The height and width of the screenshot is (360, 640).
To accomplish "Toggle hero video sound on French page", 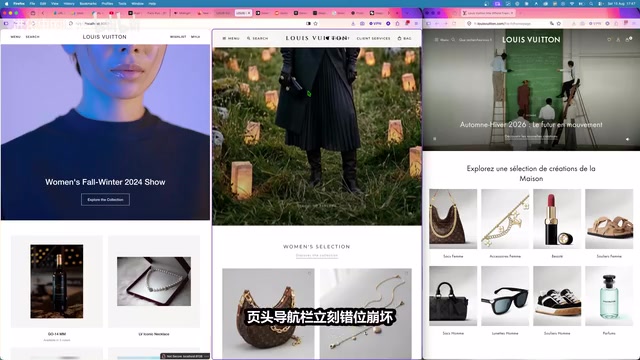I will (627, 139).
